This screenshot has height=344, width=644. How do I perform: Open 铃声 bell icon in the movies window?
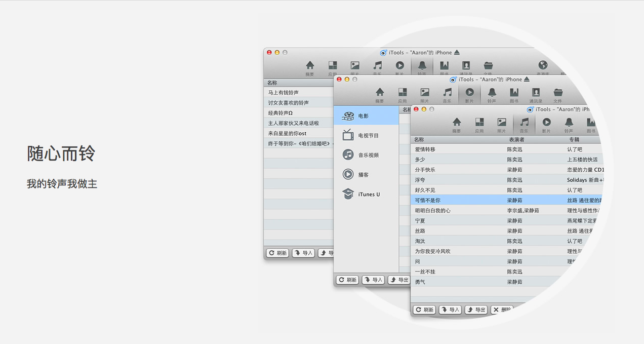492,92
